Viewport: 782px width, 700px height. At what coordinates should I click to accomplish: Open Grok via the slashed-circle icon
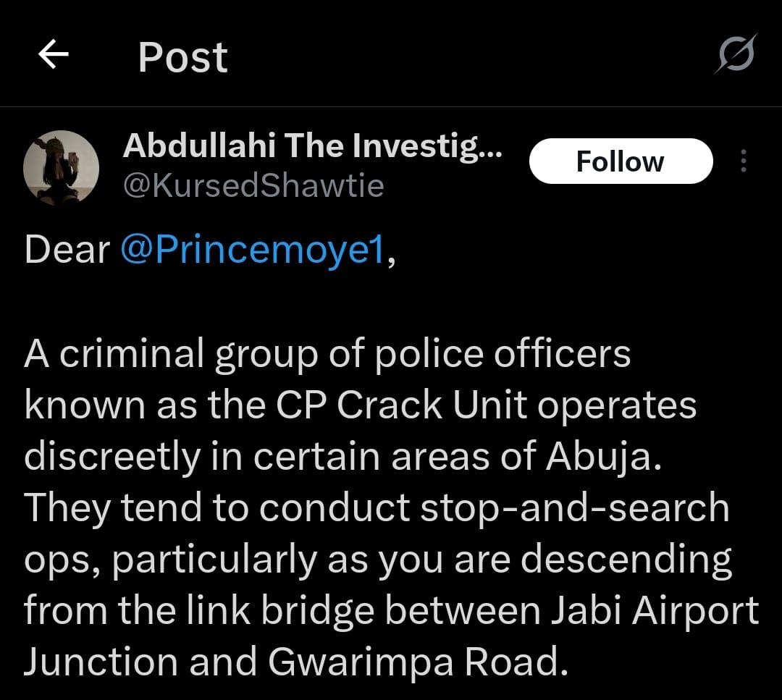(736, 54)
